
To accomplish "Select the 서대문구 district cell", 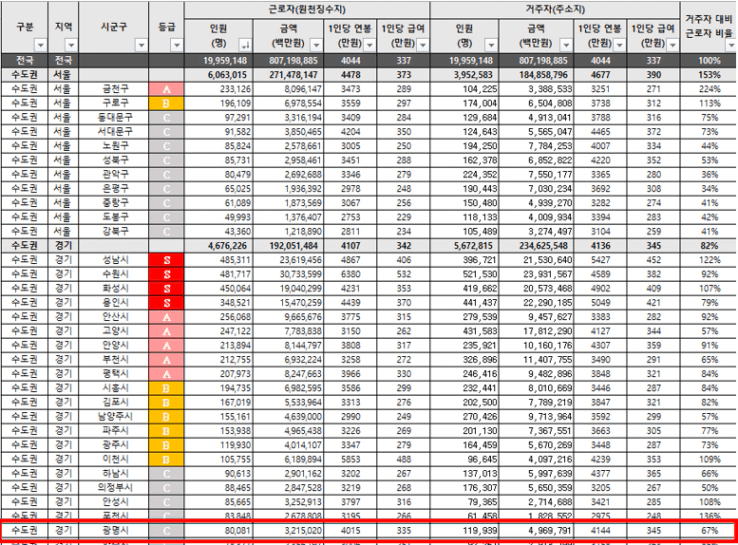I will (113, 132).
